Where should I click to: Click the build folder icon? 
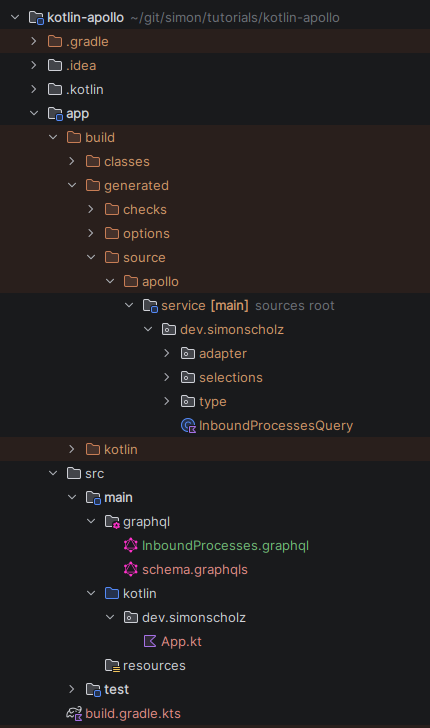click(x=74, y=137)
